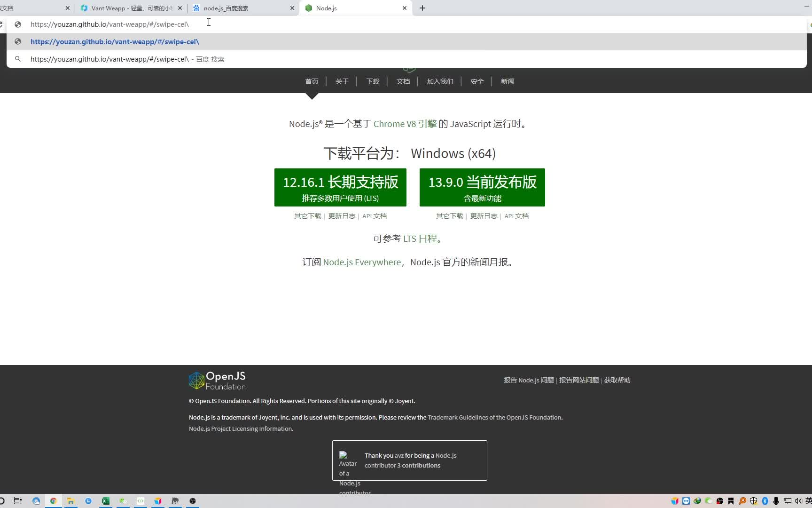Click the address bar URL field
This screenshot has height=508, width=812.
[406, 24]
